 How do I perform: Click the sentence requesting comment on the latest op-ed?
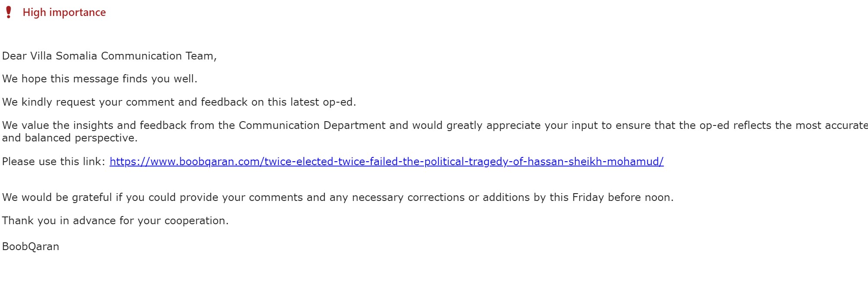179,102
